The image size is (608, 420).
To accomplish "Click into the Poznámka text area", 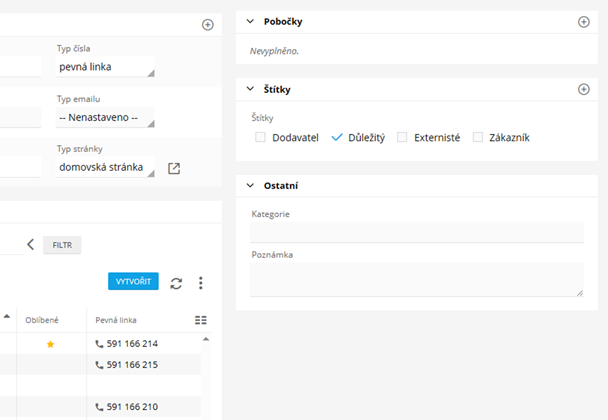I will click(x=416, y=279).
